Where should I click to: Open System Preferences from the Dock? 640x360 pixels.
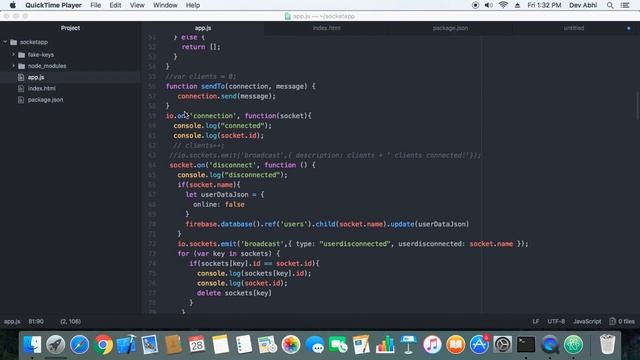coord(503,345)
